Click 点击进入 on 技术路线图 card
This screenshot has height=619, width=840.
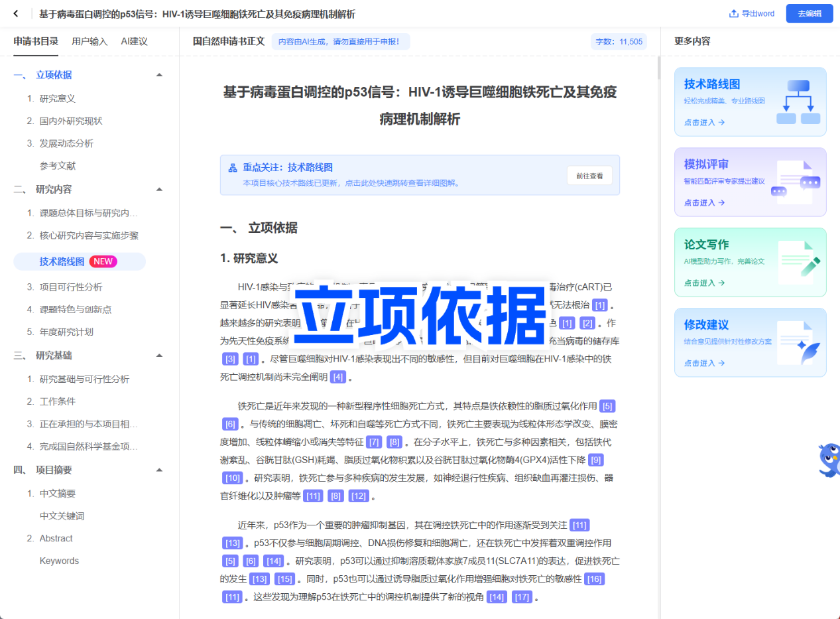(x=704, y=122)
